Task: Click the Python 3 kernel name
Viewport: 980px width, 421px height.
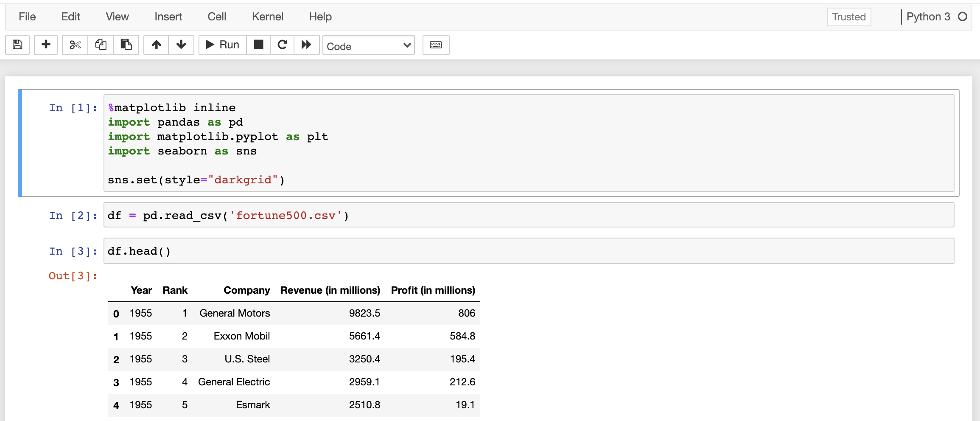Action: pyautogui.click(x=928, y=17)
